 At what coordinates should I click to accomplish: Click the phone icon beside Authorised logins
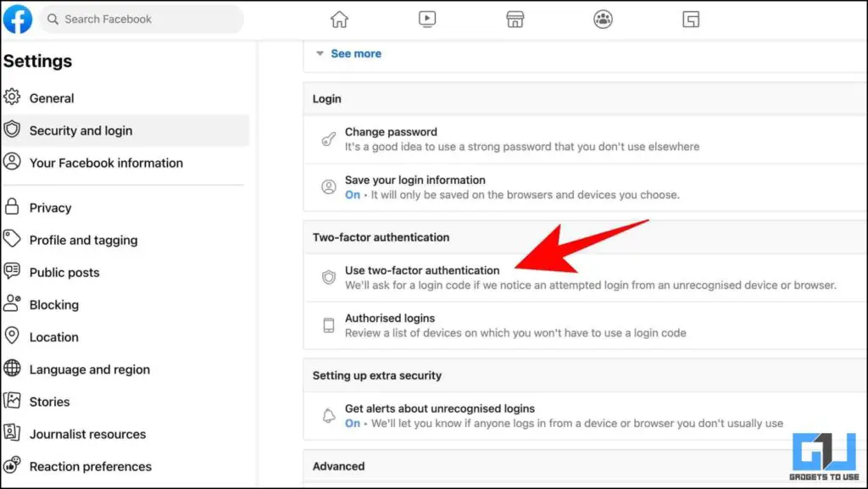pos(329,325)
